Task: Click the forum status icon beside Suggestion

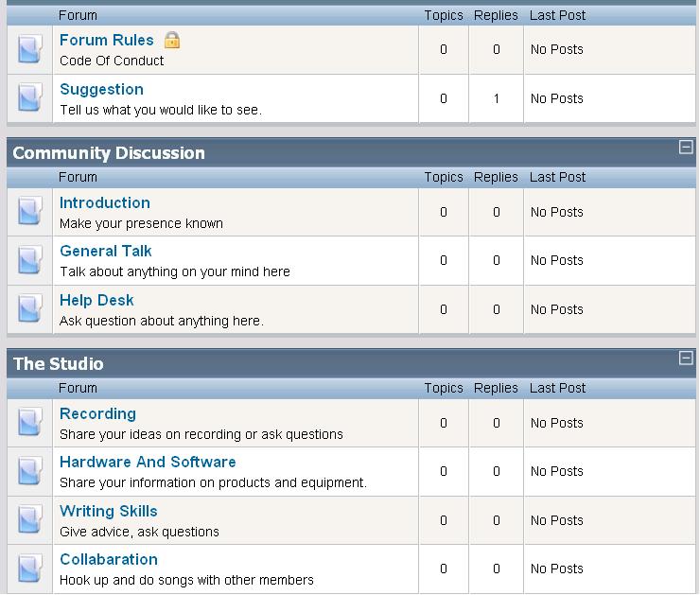Action: click(30, 98)
